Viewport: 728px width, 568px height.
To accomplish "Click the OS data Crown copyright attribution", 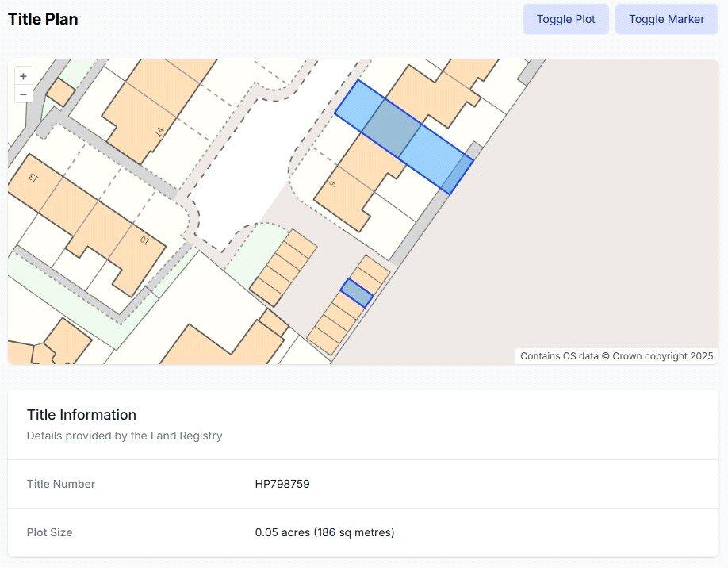I will [616, 356].
